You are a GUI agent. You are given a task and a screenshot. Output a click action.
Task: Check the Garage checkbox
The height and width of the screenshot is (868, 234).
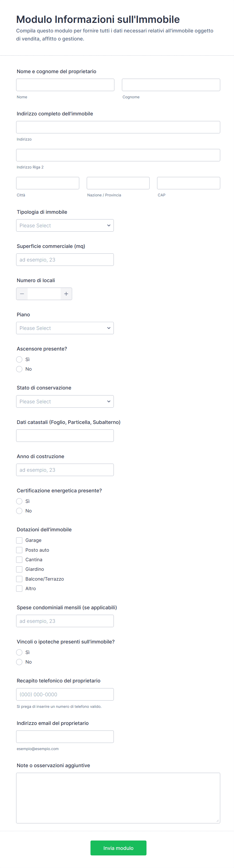[x=19, y=540]
